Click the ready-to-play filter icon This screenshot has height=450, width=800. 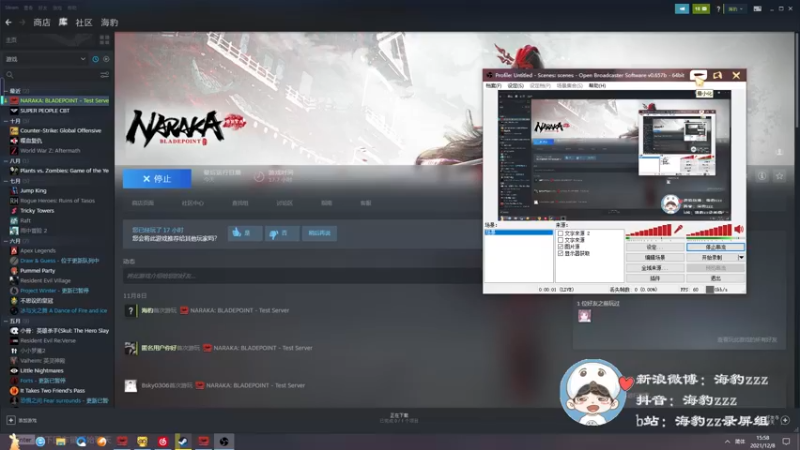point(106,59)
